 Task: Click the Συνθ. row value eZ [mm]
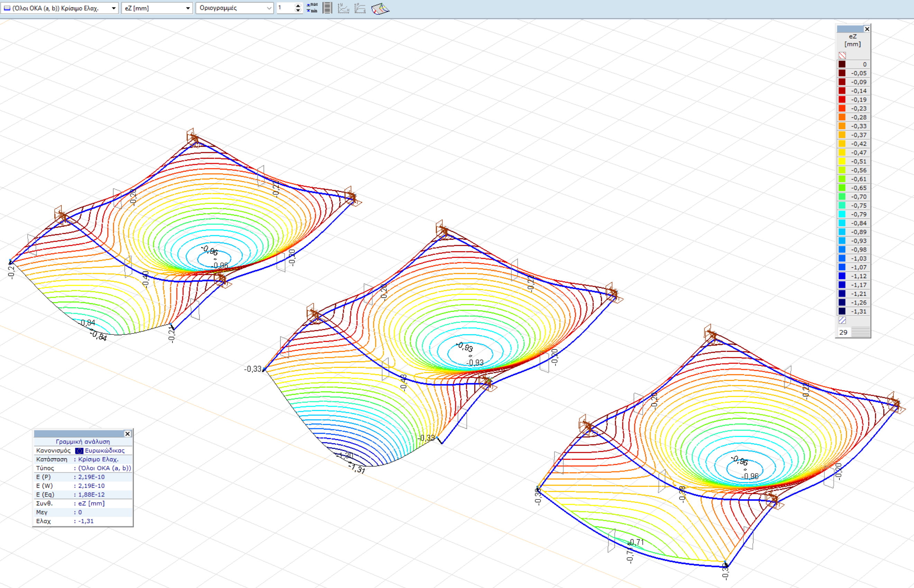(x=91, y=503)
